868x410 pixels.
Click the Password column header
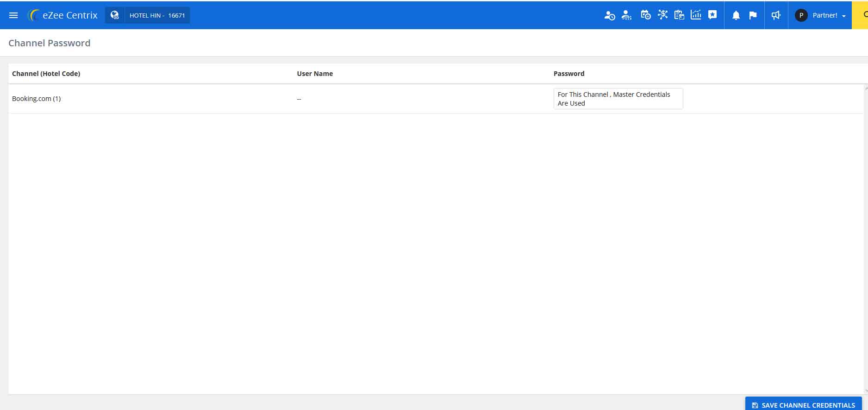coord(569,74)
